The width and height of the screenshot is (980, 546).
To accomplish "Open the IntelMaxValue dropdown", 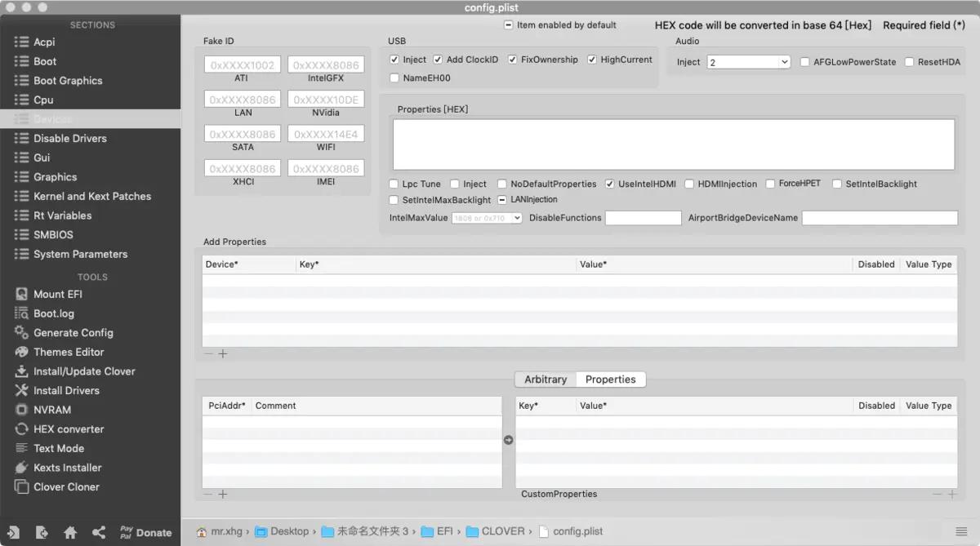I will click(x=488, y=218).
